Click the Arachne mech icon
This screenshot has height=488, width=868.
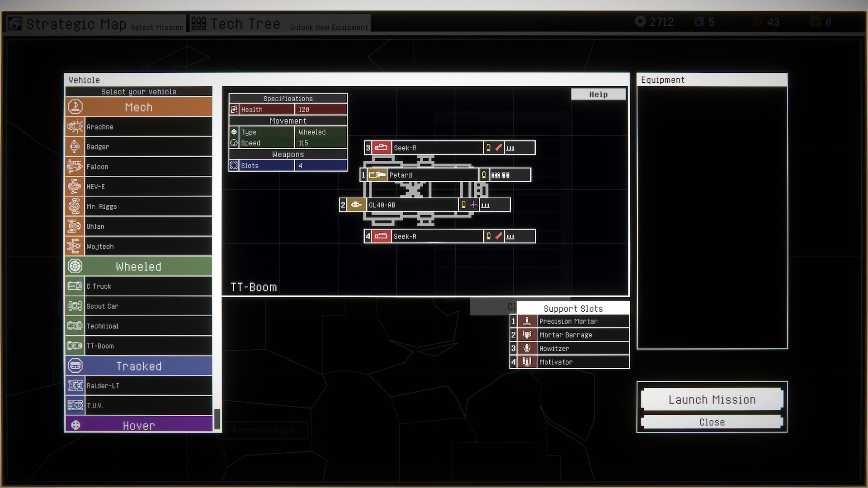(75, 127)
